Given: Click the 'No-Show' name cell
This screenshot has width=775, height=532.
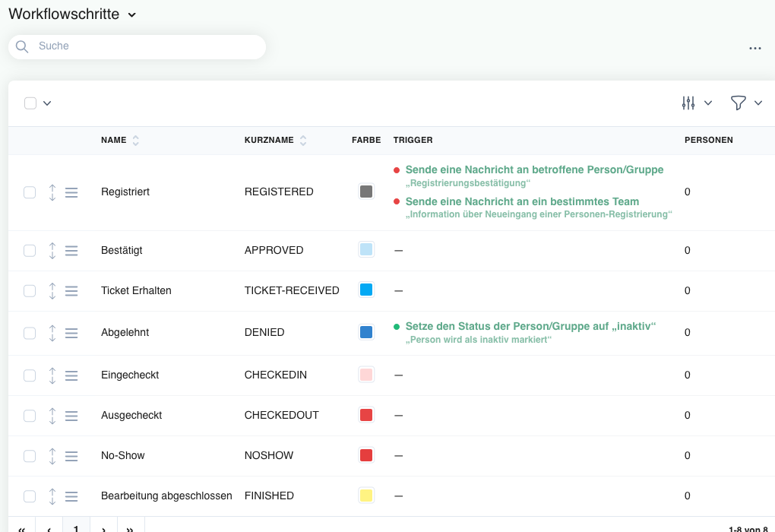Looking at the screenshot, I should point(122,455).
